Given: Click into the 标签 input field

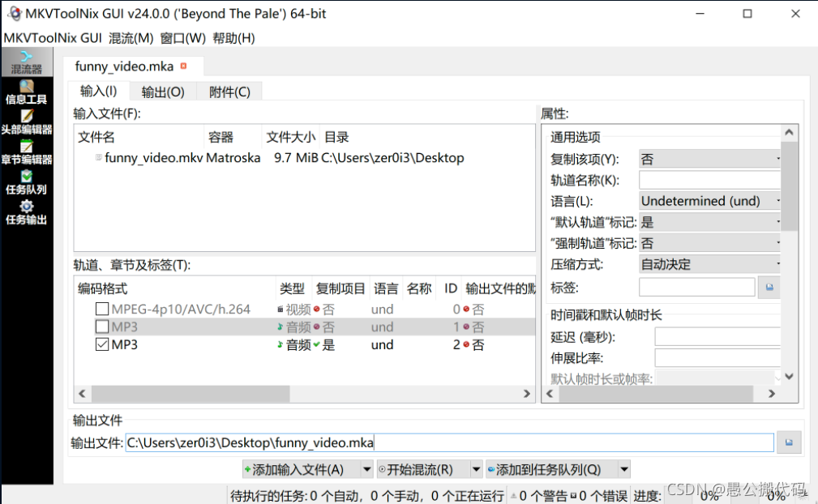Looking at the screenshot, I should (x=697, y=287).
